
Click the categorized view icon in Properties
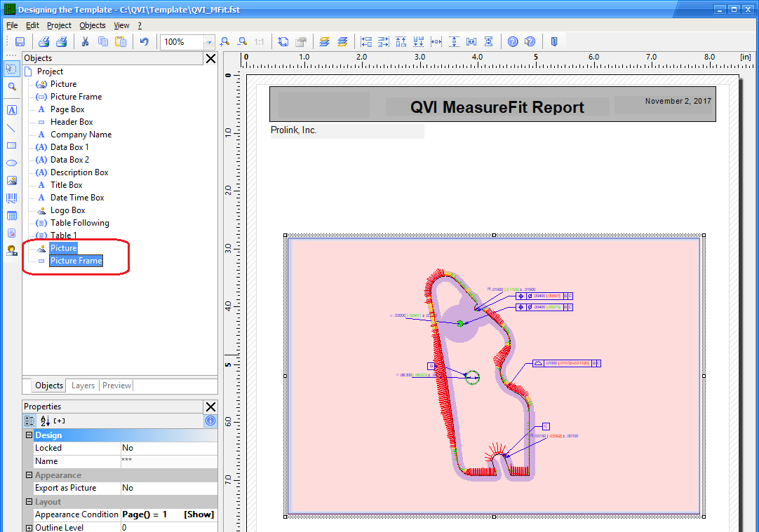(29, 421)
